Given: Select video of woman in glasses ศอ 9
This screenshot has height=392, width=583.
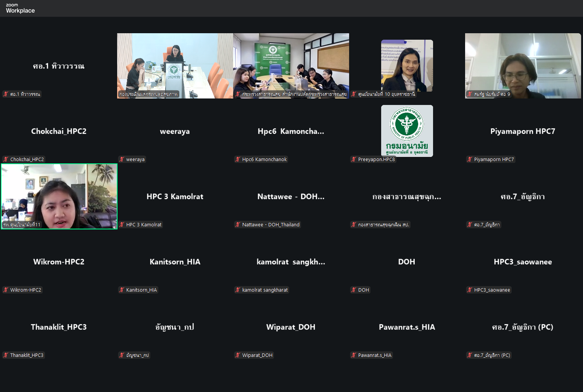Looking at the screenshot, I should (x=523, y=65).
